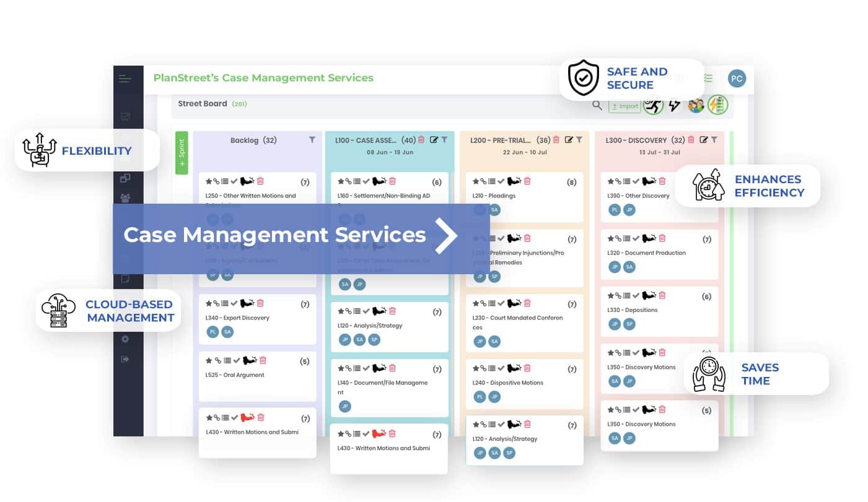This screenshot has height=502, width=868.
Task: Delete the L200 - PRE-TRIAL column
Action: click(556, 140)
